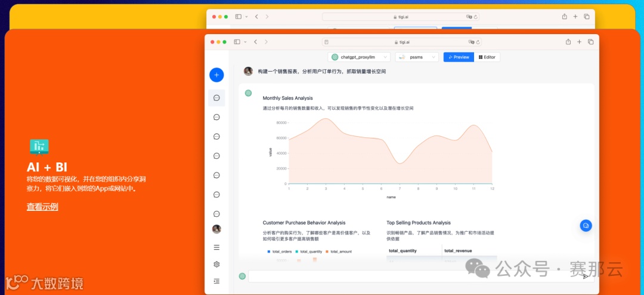Click the user avatar beside the sales prompt
The width and height of the screenshot is (644, 295).
tap(248, 71)
